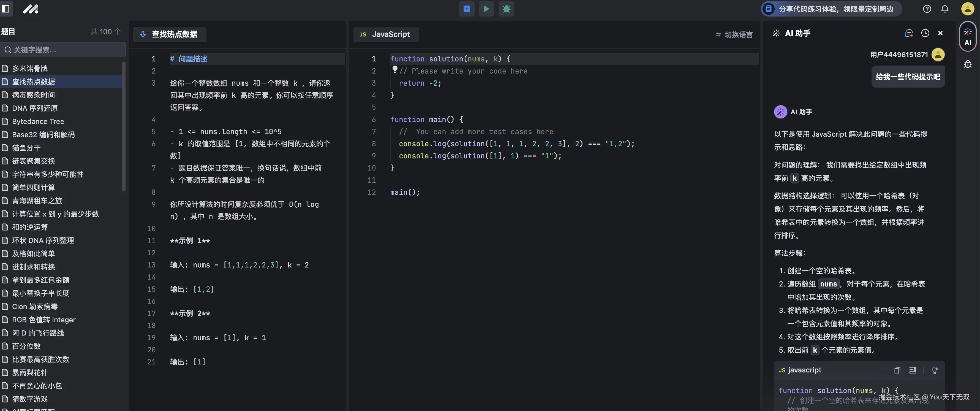Click the lightbulb explain icon on code block
980x411 pixels.
point(935,370)
